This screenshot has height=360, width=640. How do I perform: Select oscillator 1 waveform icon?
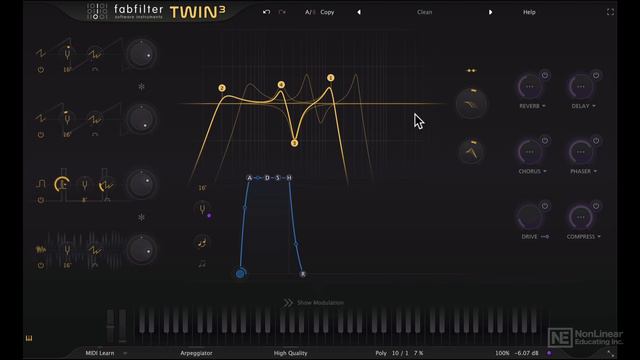pyautogui.click(x=41, y=53)
